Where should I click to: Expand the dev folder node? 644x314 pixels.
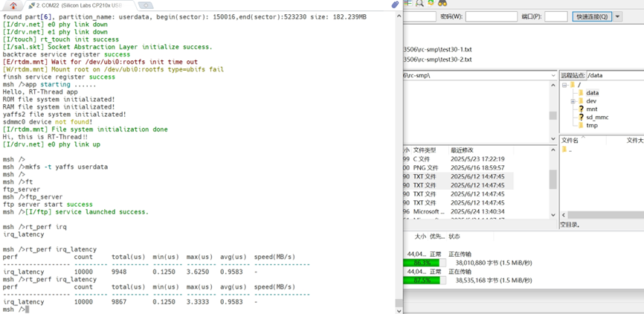point(573,101)
